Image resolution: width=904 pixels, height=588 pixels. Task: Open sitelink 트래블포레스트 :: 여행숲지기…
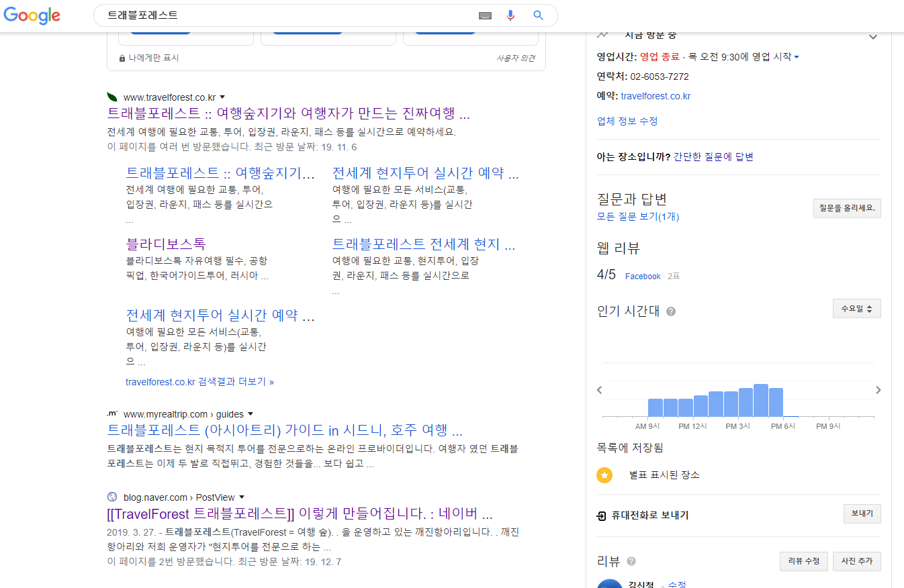(220, 173)
